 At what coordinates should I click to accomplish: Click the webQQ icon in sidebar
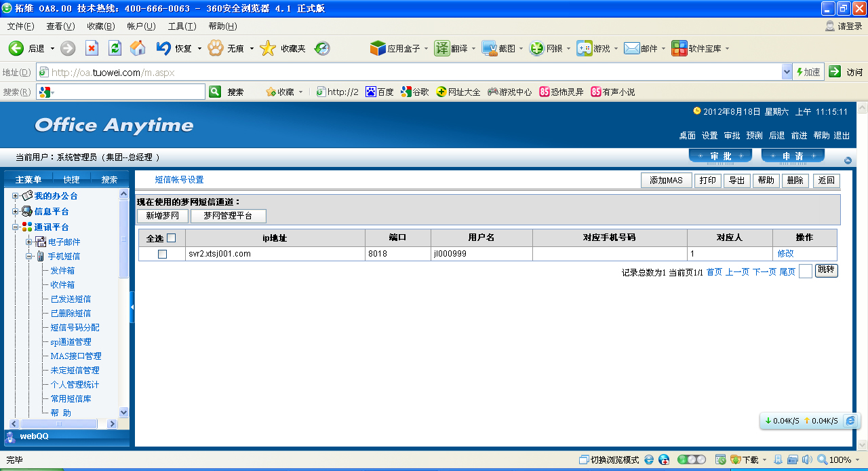(10, 438)
